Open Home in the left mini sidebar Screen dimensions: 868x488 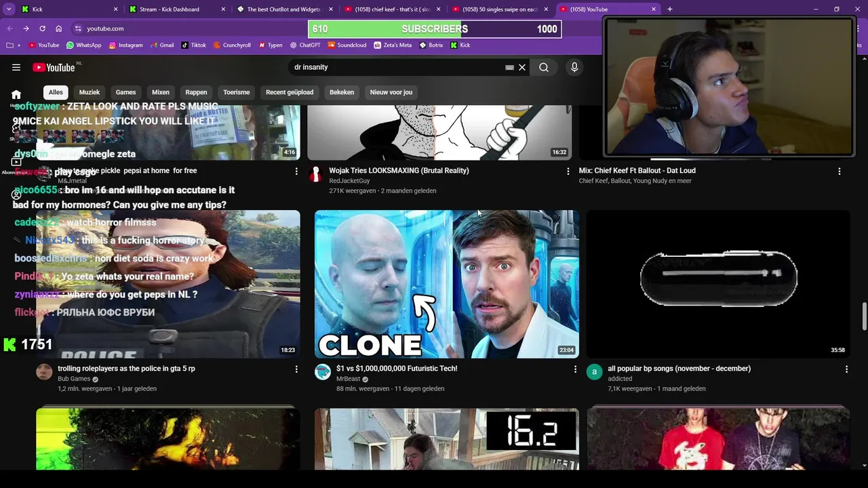16,95
